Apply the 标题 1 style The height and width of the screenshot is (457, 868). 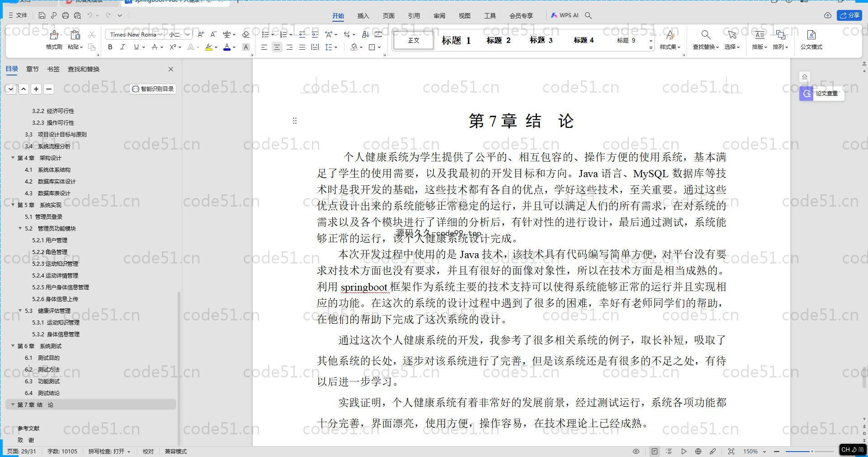pyautogui.click(x=456, y=40)
